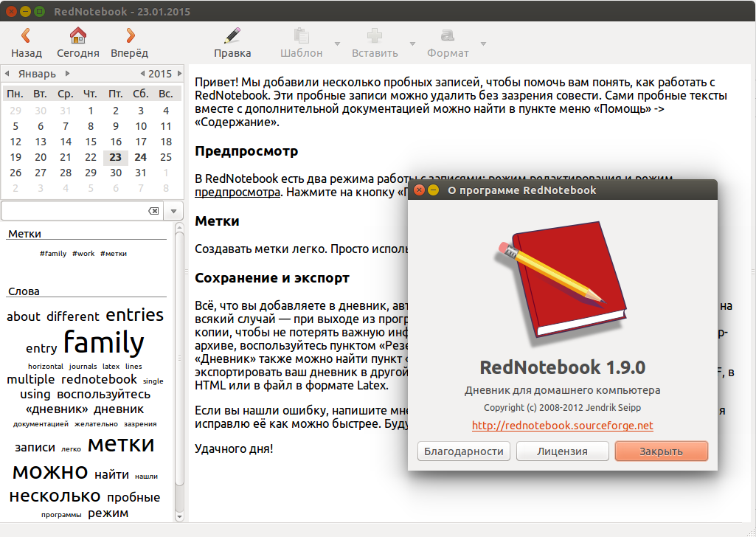Click the word 'family' in the word cloud
Viewport: 756px width, 537px height.
click(x=104, y=343)
